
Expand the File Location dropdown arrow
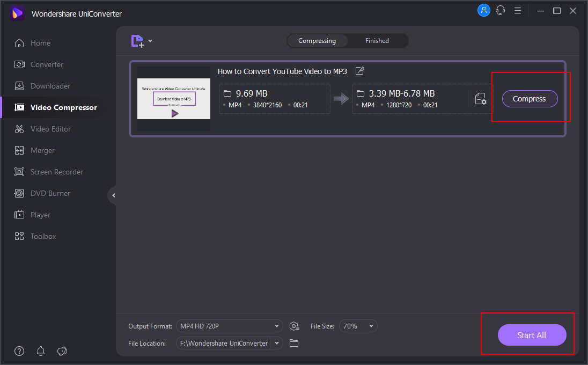(x=277, y=343)
